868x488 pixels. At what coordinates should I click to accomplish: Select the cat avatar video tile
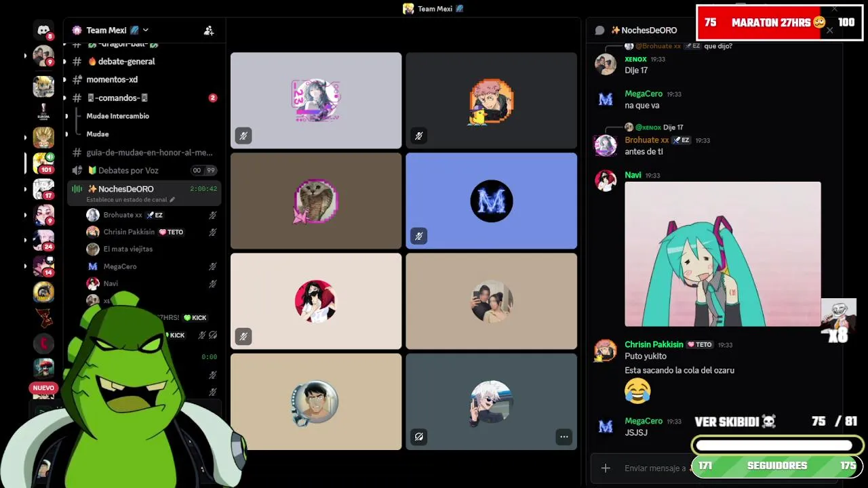pyautogui.click(x=316, y=201)
